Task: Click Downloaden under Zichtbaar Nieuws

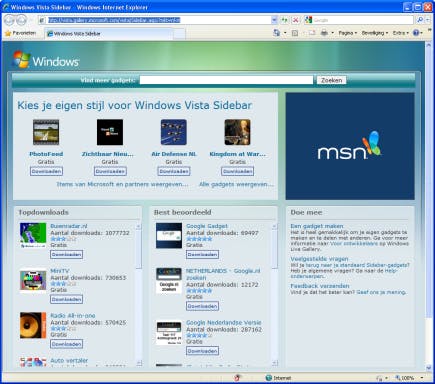Action: click(110, 171)
